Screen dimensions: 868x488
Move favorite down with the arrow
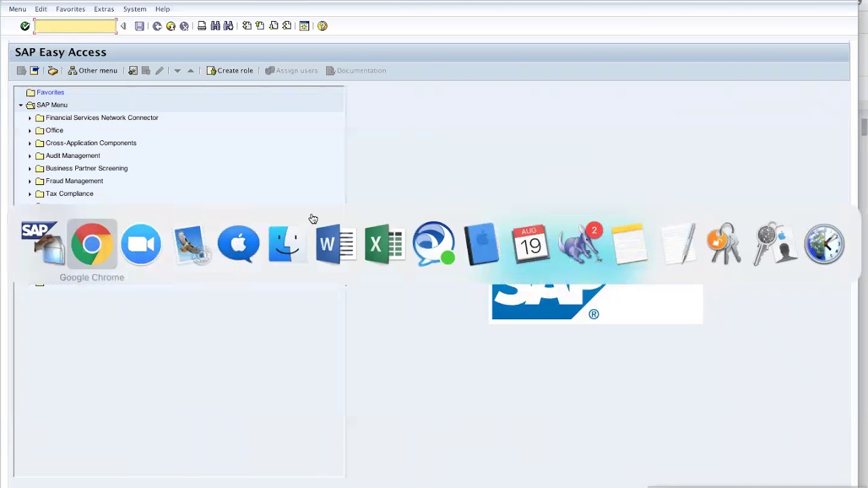pyautogui.click(x=178, y=70)
